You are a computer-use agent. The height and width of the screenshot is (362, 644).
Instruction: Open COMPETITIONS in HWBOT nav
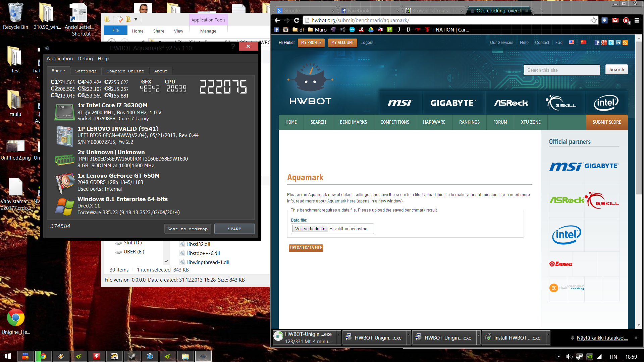pyautogui.click(x=395, y=122)
